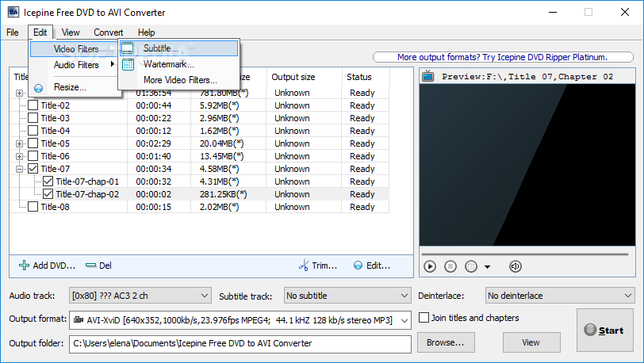Select the Video Filters menu entry
This screenshot has width=644, height=363.
point(75,49)
